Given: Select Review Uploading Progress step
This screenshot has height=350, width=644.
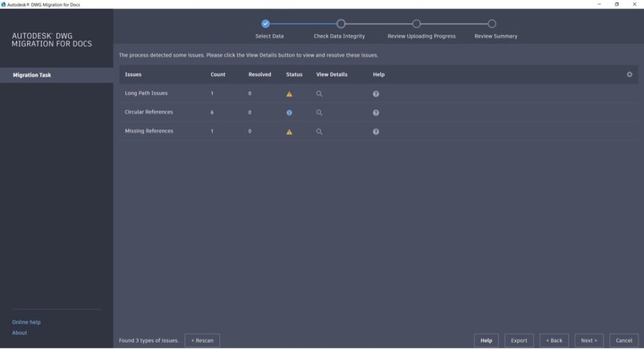Looking at the screenshot, I should pyautogui.click(x=416, y=24).
